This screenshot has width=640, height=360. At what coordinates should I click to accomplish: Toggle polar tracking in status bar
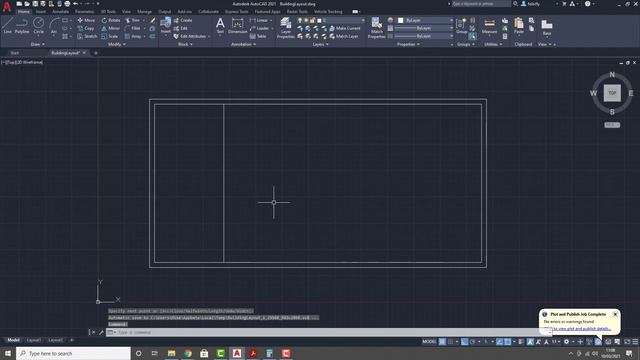tap(472, 342)
